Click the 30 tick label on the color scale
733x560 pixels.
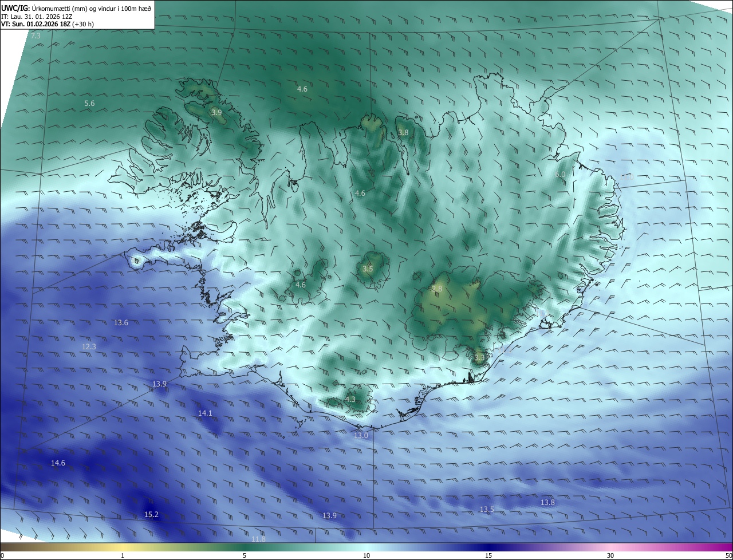click(x=610, y=555)
